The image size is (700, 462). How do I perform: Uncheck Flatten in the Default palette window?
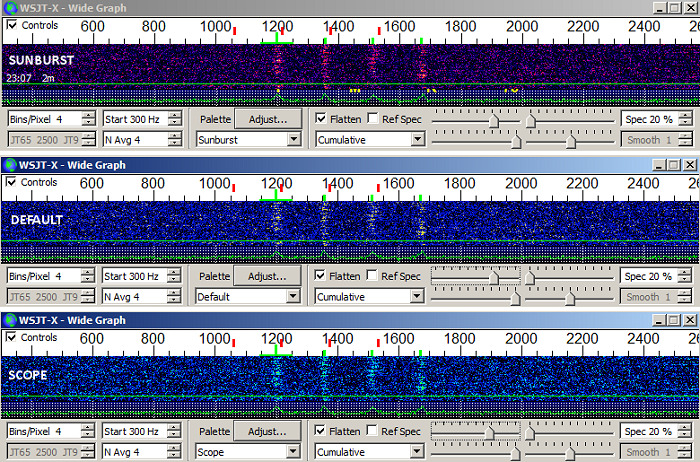(320, 275)
